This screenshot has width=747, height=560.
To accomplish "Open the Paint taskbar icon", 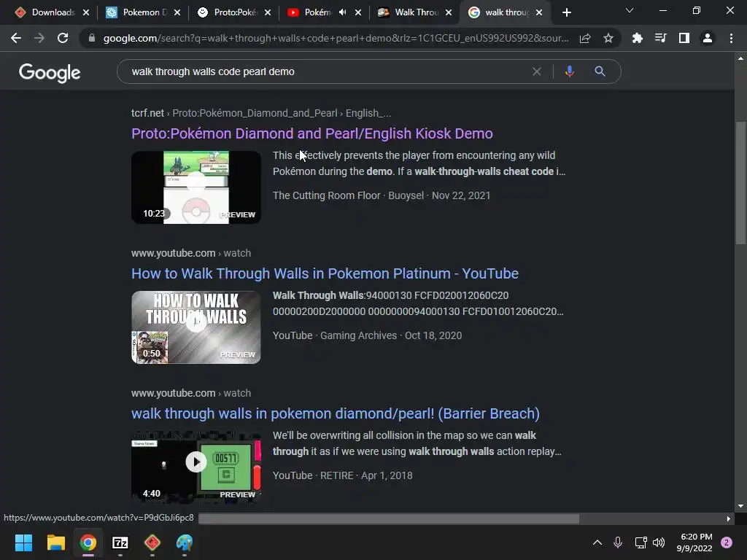I will 185,542.
